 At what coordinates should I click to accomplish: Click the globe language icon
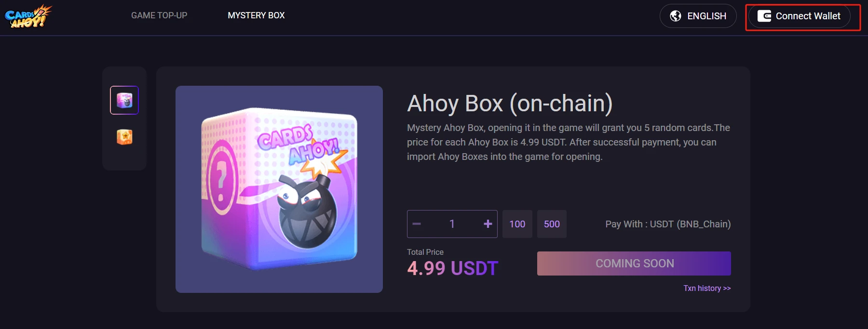[676, 16]
